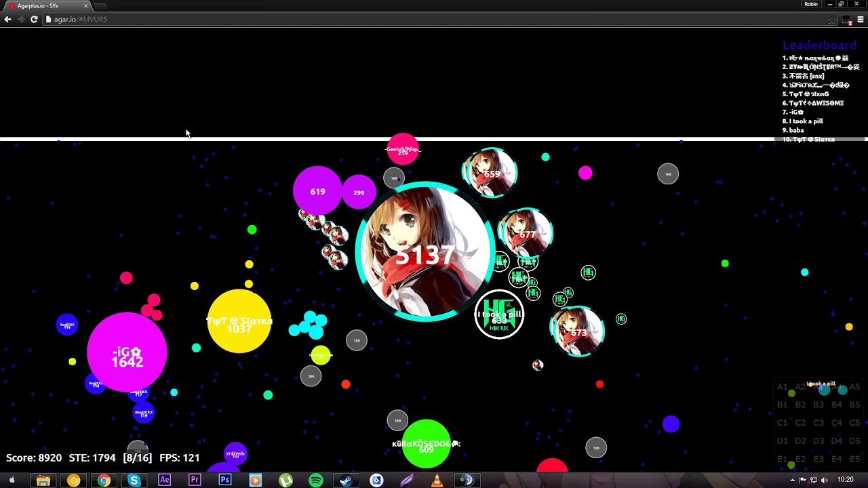The width and height of the screenshot is (868, 488).
Task: Open uTorrent from the taskbar
Action: pyautogui.click(x=285, y=480)
